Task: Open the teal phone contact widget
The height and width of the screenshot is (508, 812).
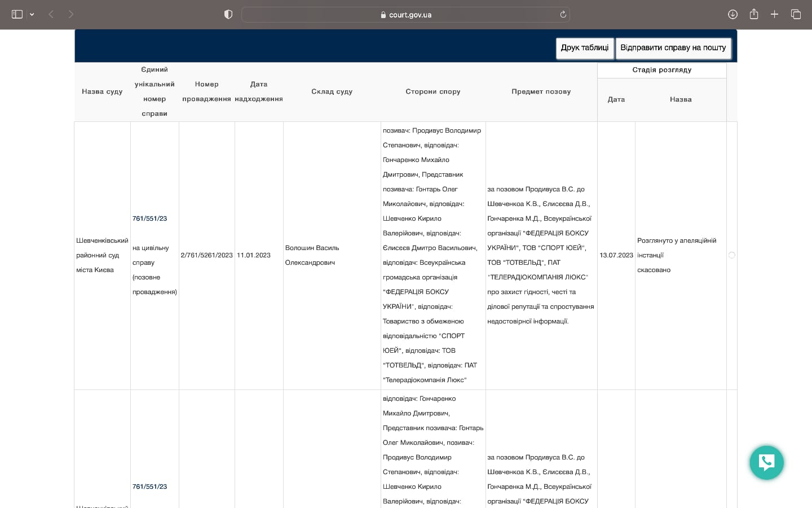Action: 766,463
